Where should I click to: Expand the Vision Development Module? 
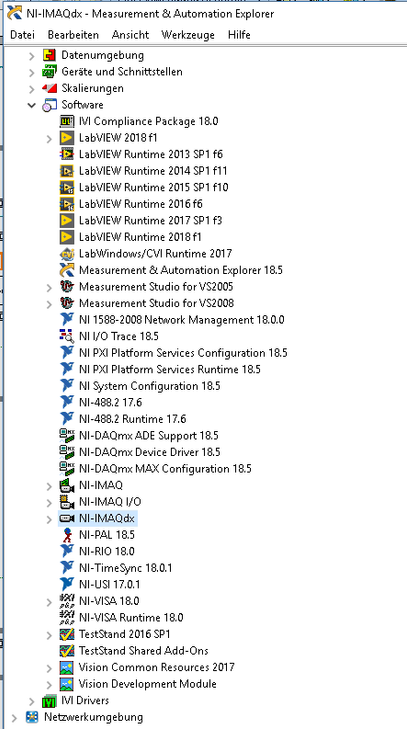pyautogui.click(x=49, y=685)
